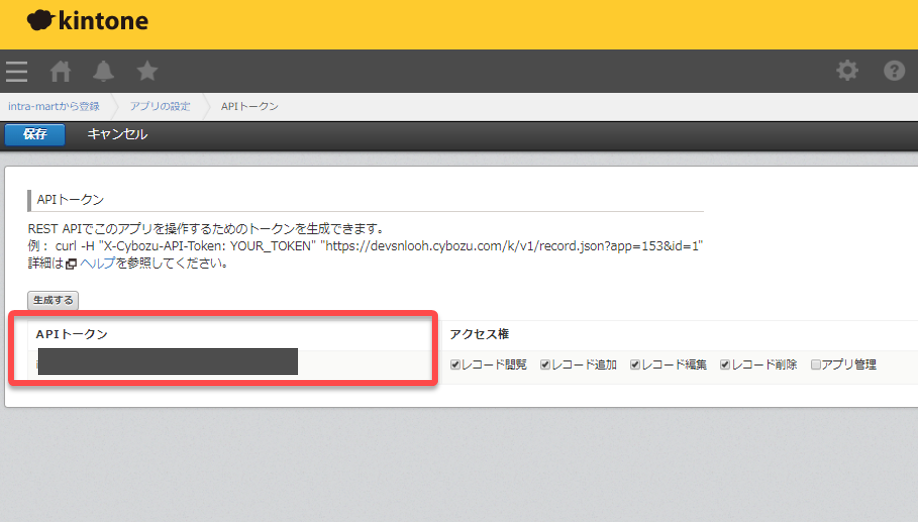Enable the アプリ管理 checkbox
The image size is (918, 522).
pyautogui.click(x=816, y=365)
